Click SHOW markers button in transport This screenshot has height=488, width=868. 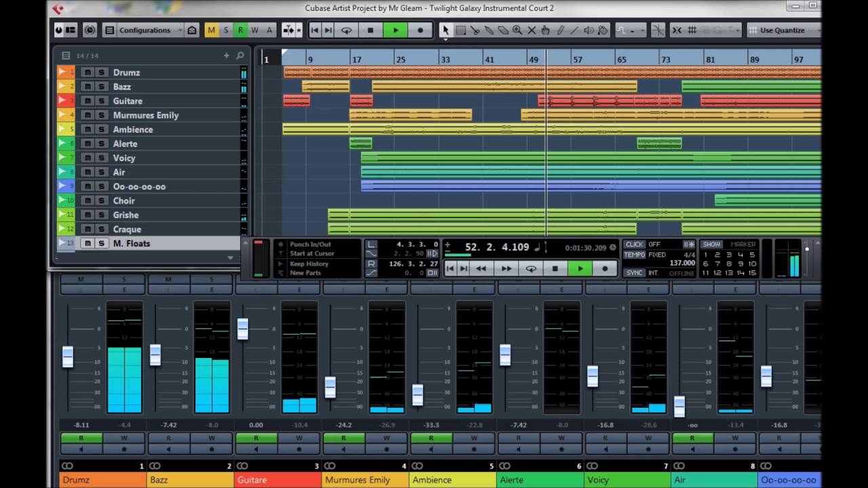(x=711, y=244)
